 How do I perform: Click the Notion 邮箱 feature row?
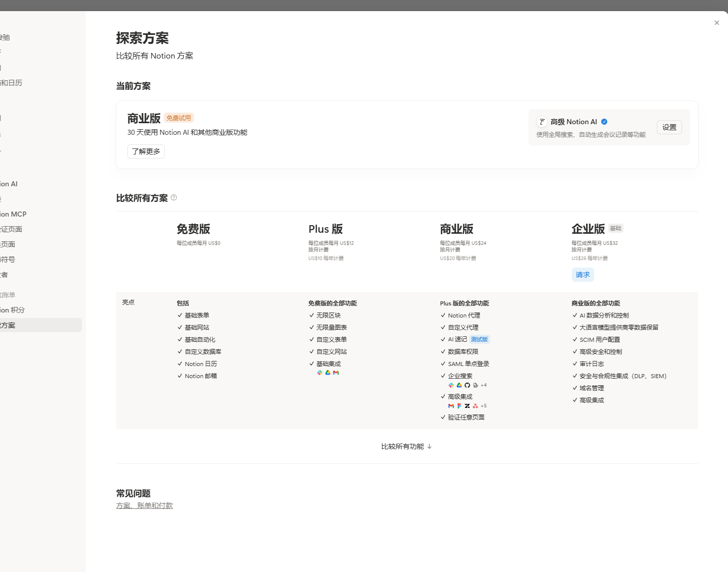coord(197,376)
